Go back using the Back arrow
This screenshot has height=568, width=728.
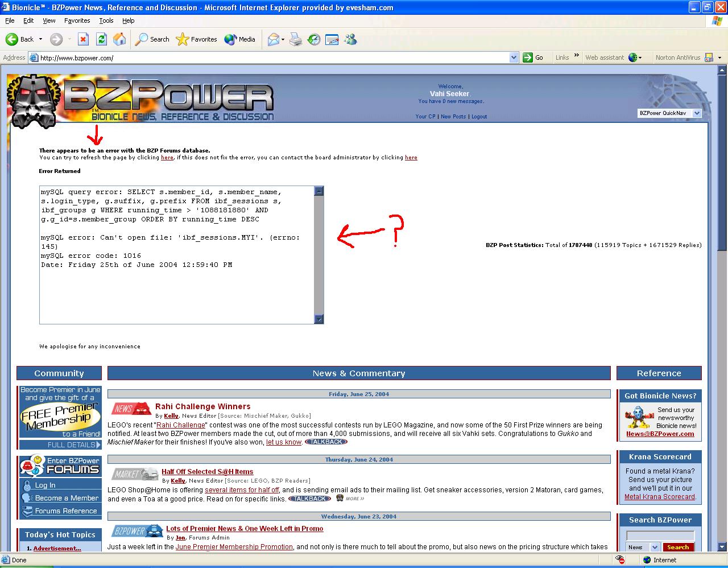(x=19, y=39)
